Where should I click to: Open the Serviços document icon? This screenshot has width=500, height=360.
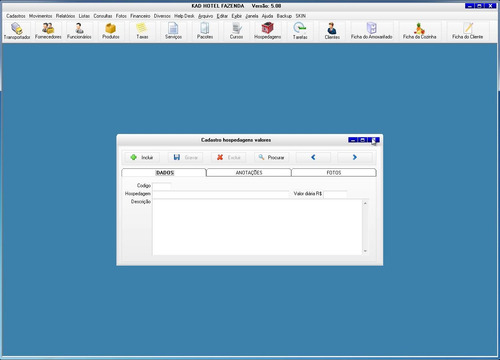point(173,31)
